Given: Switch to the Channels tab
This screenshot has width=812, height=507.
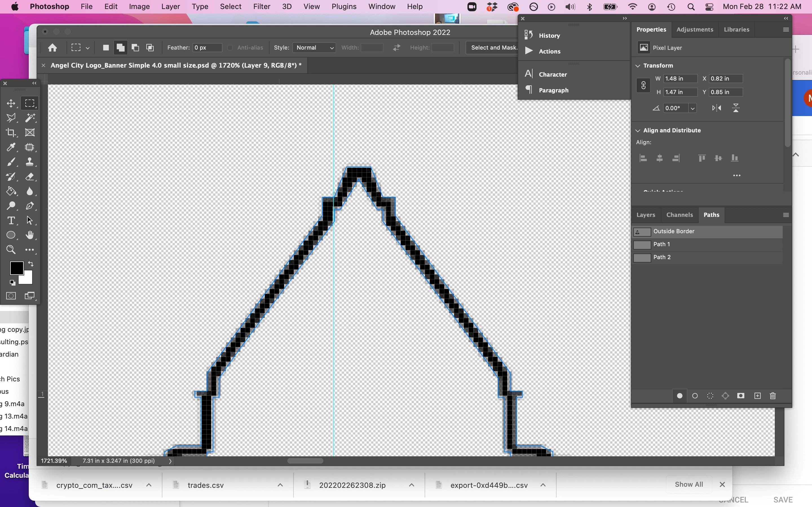Looking at the screenshot, I should [679, 215].
